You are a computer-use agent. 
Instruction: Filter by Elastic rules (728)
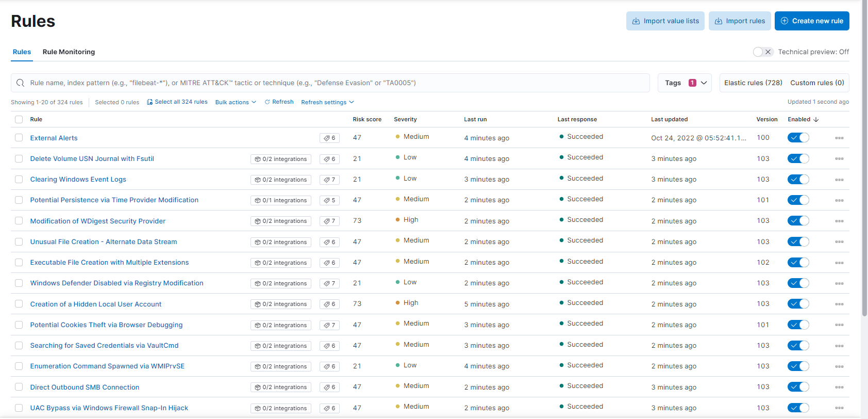[x=753, y=83]
